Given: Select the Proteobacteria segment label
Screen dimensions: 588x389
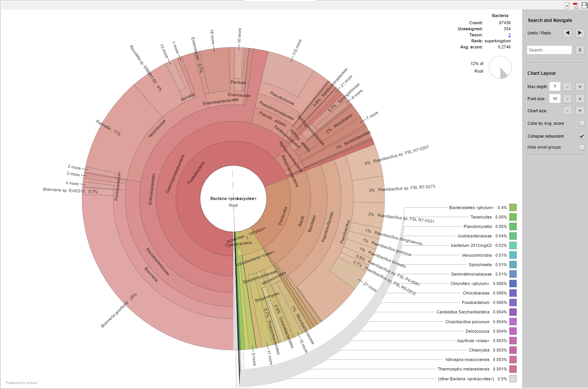Looking at the screenshot, I should pos(196,174).
